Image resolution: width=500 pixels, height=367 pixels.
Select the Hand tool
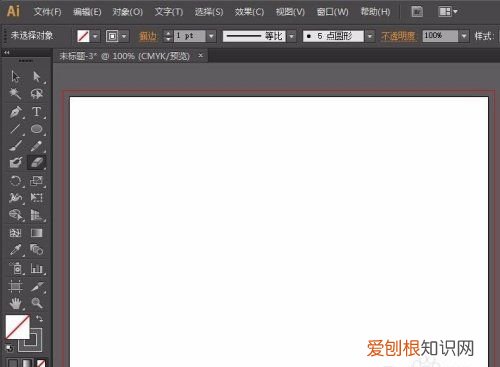click(x=15, y=303)
